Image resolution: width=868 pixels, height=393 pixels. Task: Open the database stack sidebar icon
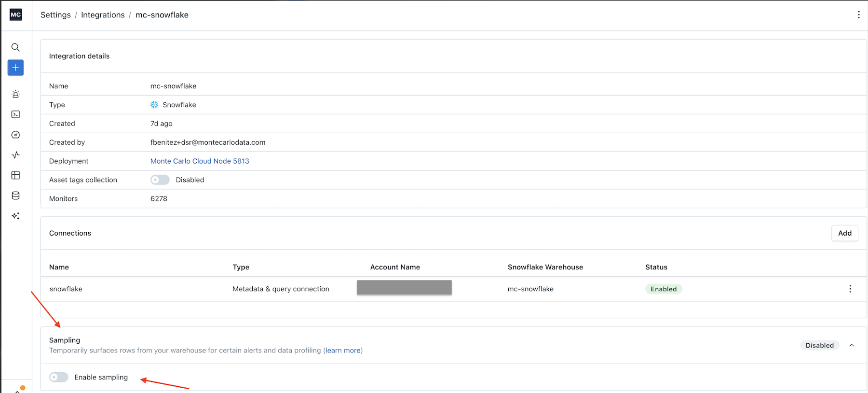[x=15, y=196]
